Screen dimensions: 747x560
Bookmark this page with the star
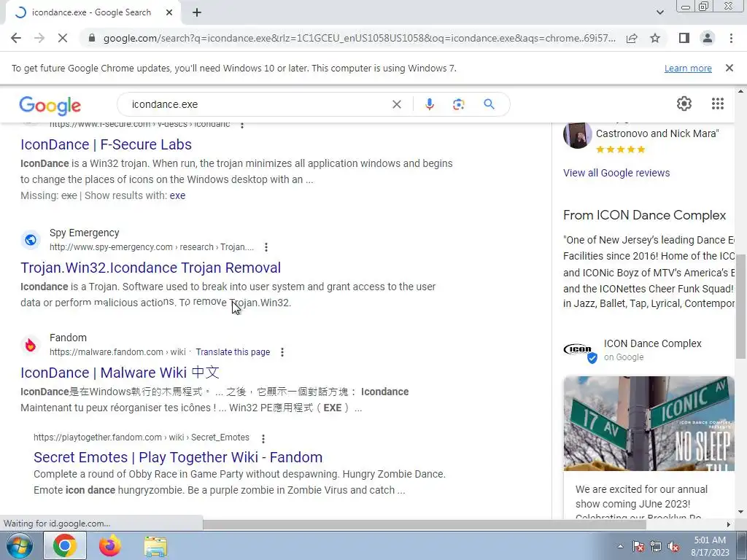point(655,38)
